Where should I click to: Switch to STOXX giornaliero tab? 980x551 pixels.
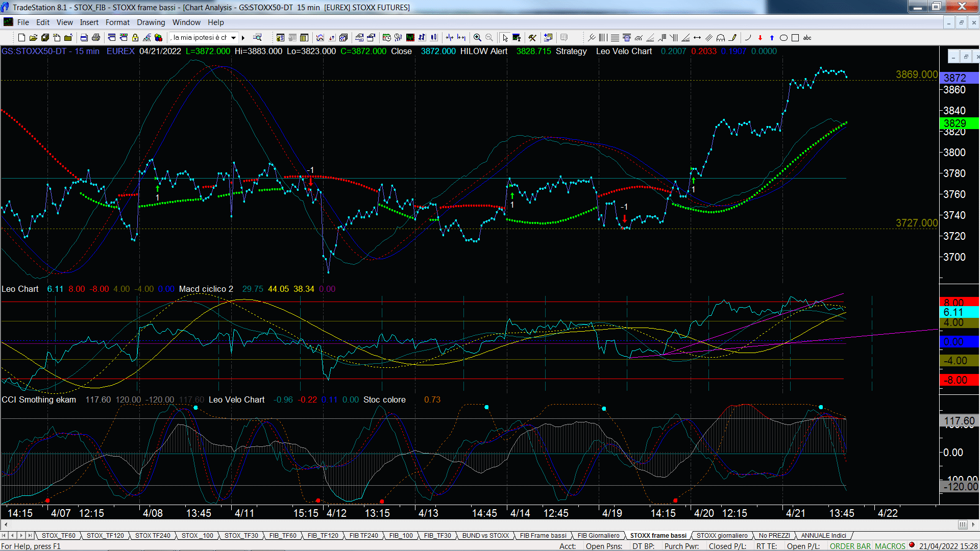pos(722,536)
